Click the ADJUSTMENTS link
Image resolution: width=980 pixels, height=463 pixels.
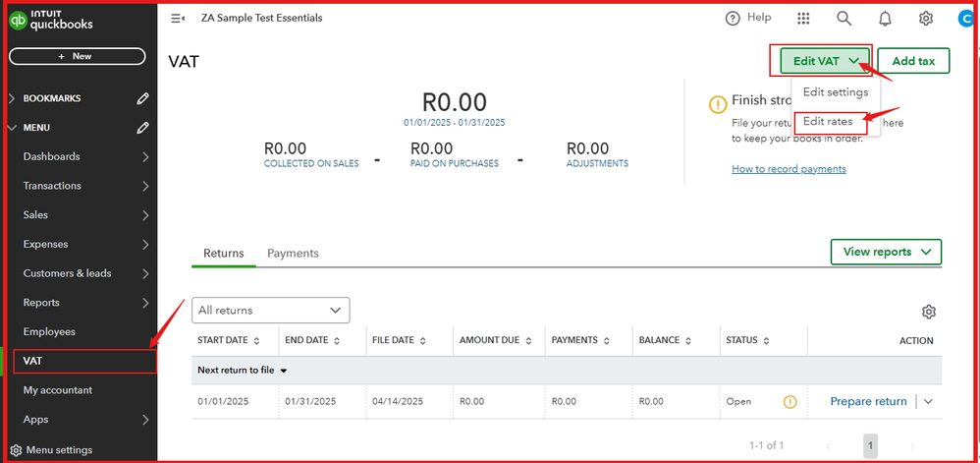point(597,163)
